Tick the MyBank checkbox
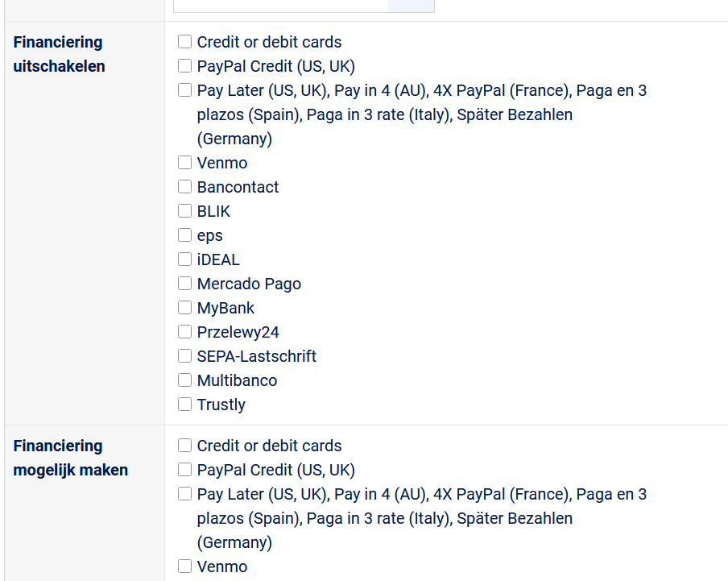728x581 pixels. click(x=185, y=308)
